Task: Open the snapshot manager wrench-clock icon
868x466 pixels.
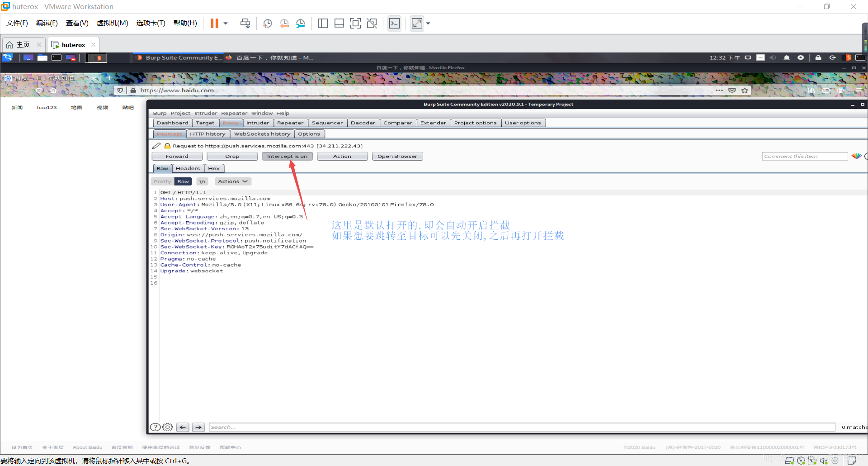Action: [301, 23]
